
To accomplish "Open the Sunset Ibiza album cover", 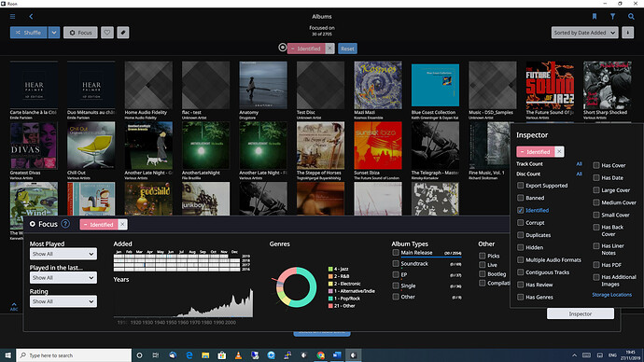I will (x=378, y=146).
